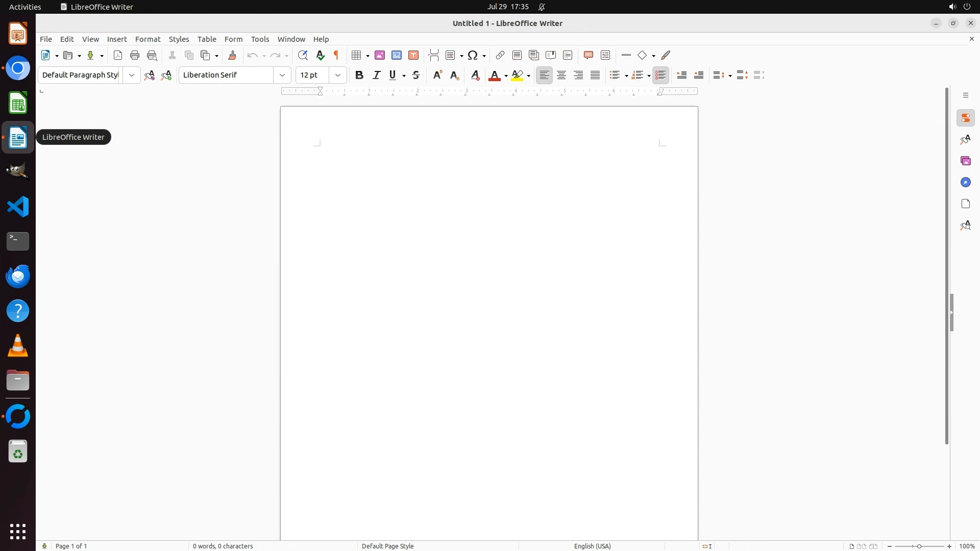Click the Insert Image icon
Image resolution: width=980 pixels, height=551 pixels.
[x=380, y=56]
